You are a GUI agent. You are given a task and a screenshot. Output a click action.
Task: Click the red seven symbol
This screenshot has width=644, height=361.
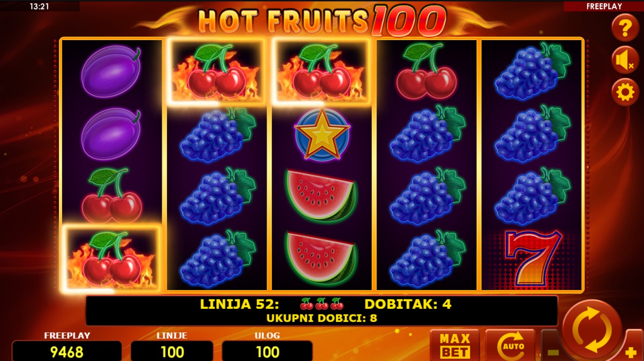pos(532,258)
